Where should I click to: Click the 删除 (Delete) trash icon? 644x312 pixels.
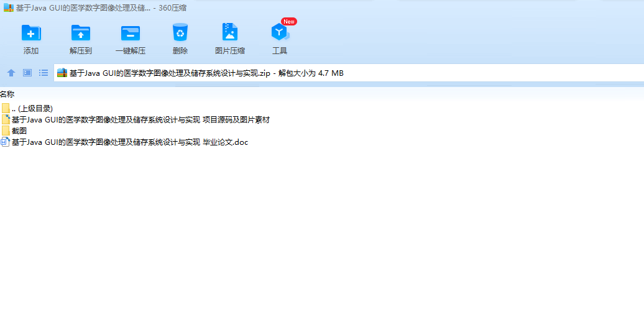point(180,32)
